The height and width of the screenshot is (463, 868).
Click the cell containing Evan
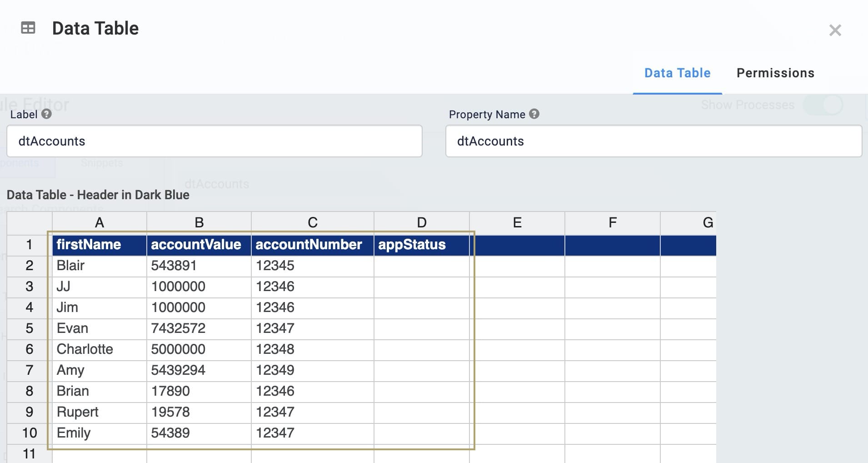click(100, 329)
